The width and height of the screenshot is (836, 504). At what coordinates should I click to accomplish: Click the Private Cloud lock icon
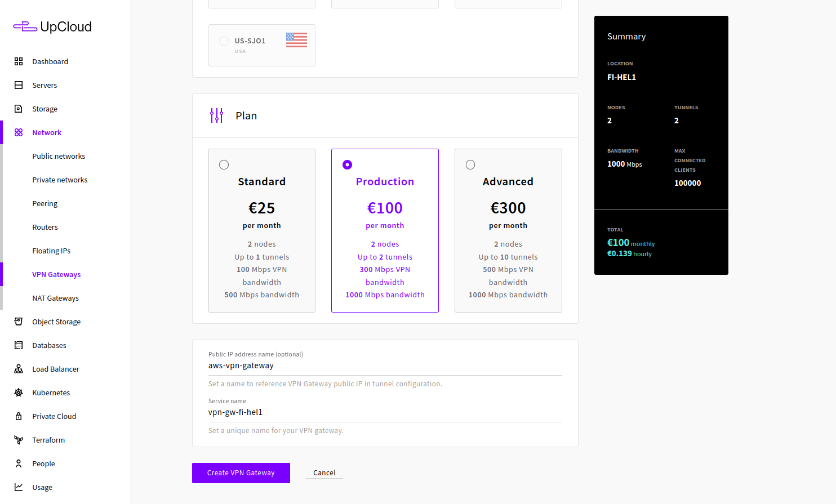pos(19,416)
